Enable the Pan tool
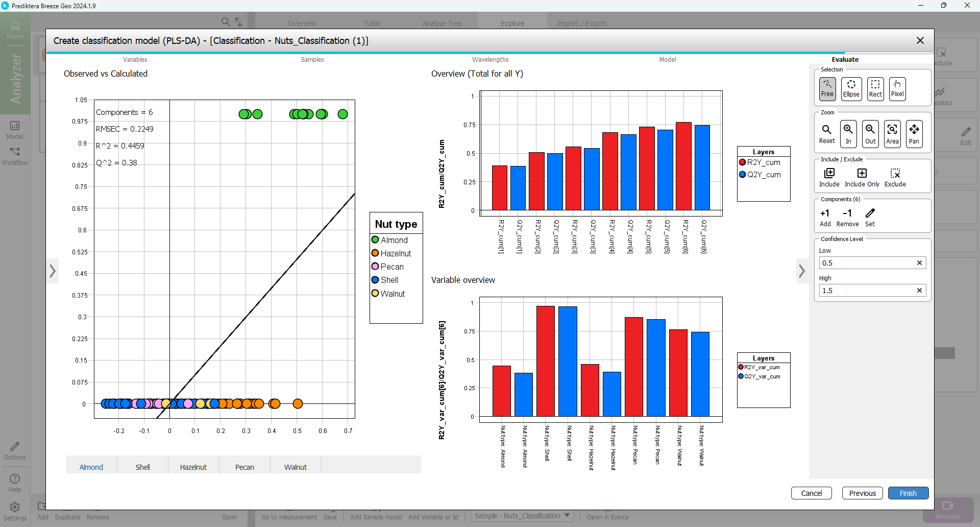The image size is (980, 527). (914, 134)
